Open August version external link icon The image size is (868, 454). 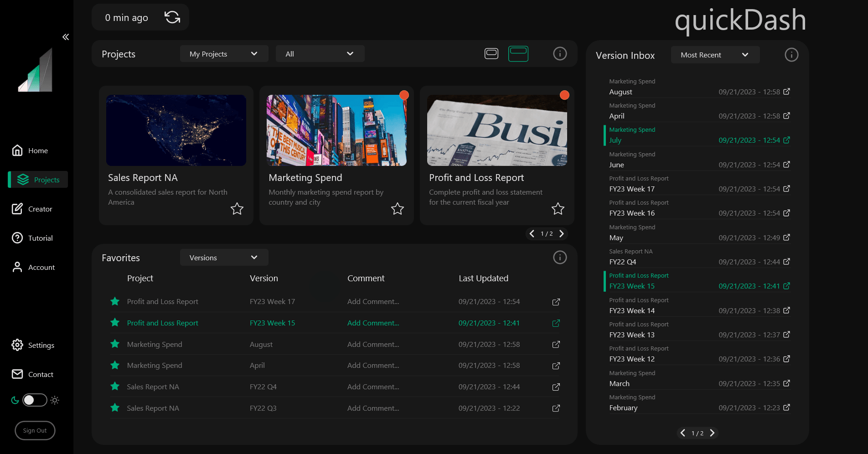click(x=786, y=92)
